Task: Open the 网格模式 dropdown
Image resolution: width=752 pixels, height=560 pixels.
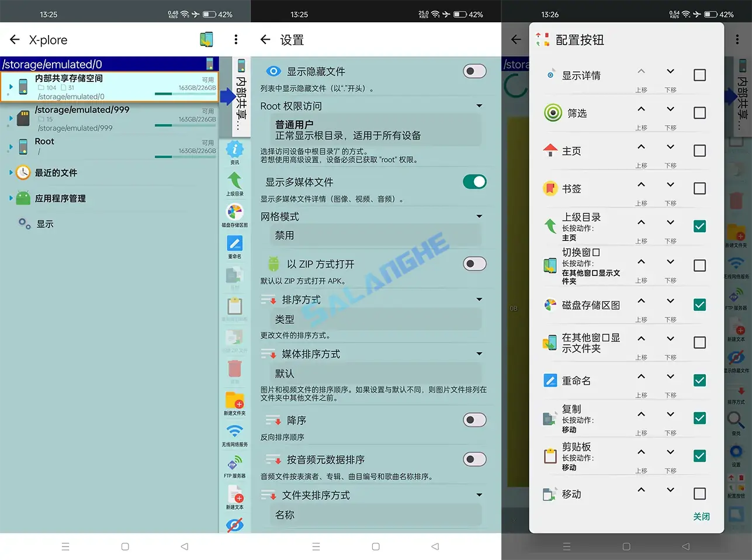Action: 479,216
